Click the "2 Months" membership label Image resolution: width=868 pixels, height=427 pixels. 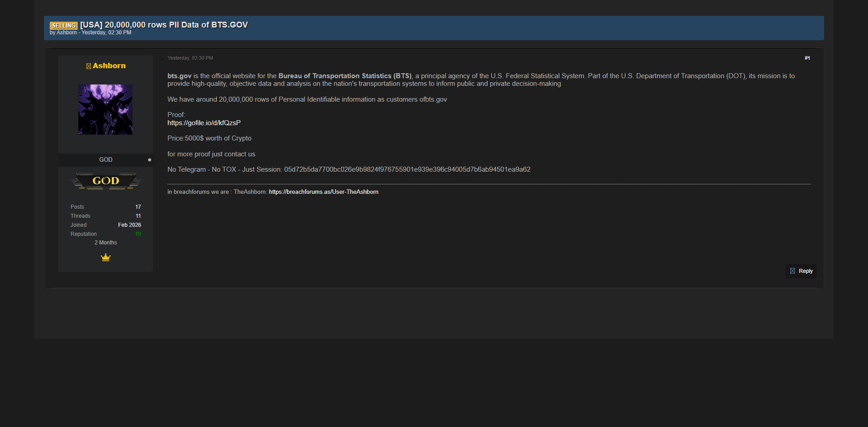click(x=106, y=243)
